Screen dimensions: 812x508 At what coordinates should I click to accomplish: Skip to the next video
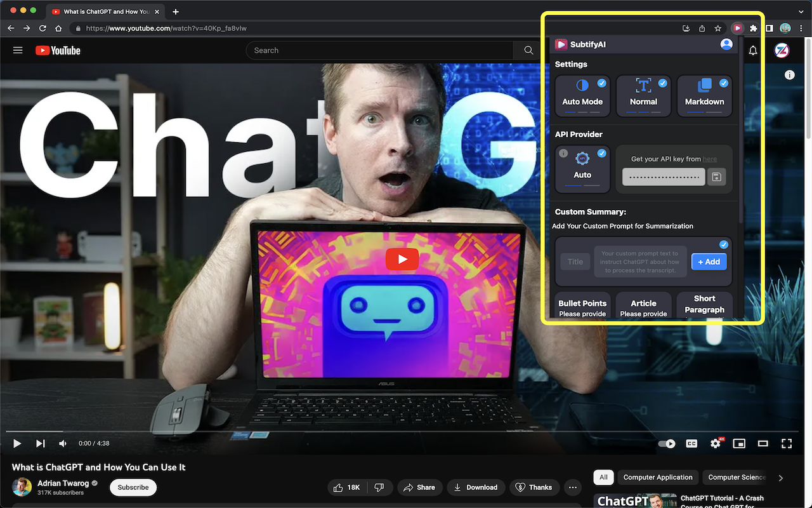tap(40, 443)
